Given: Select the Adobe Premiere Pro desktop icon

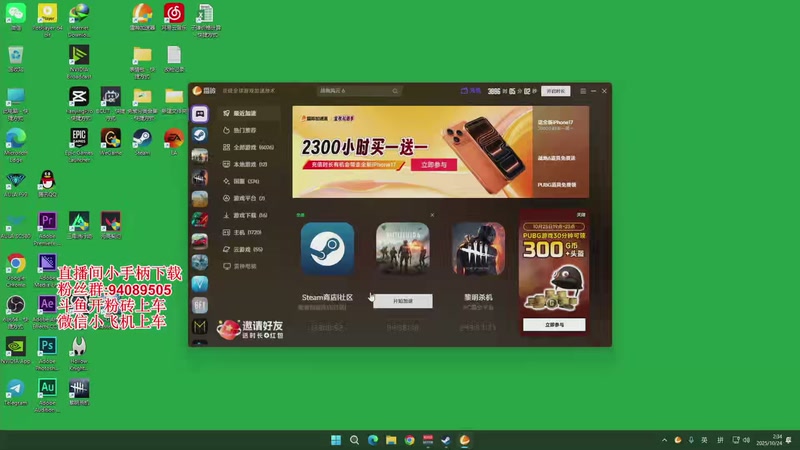Looking at the screenshot, I should point(47,229).
